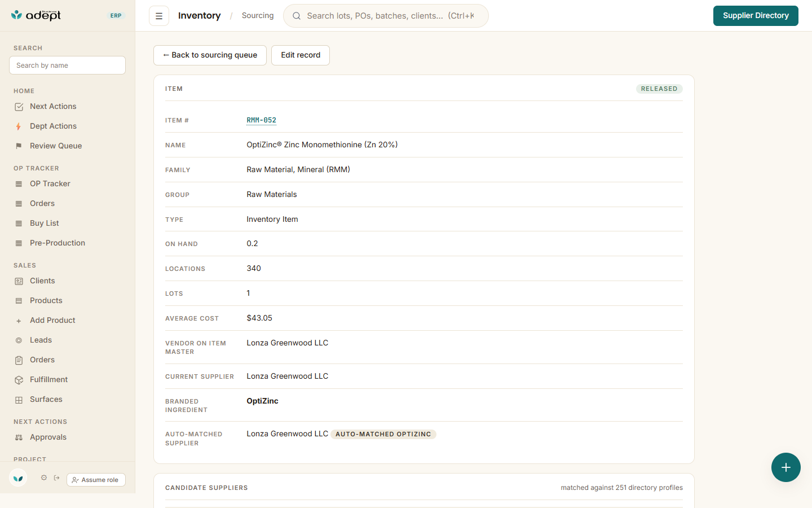The height and width of the screenshot is (508, 812).
Task: Click the Current Supplier Lonza Greenwood LLC value
Action: pyautogui.click(x=288, y=376)
